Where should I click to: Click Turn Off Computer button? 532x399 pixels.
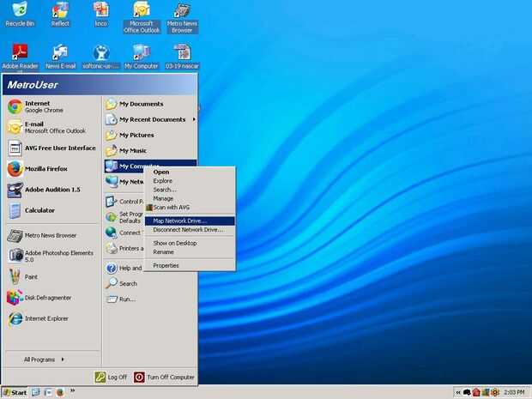(164, 378)
